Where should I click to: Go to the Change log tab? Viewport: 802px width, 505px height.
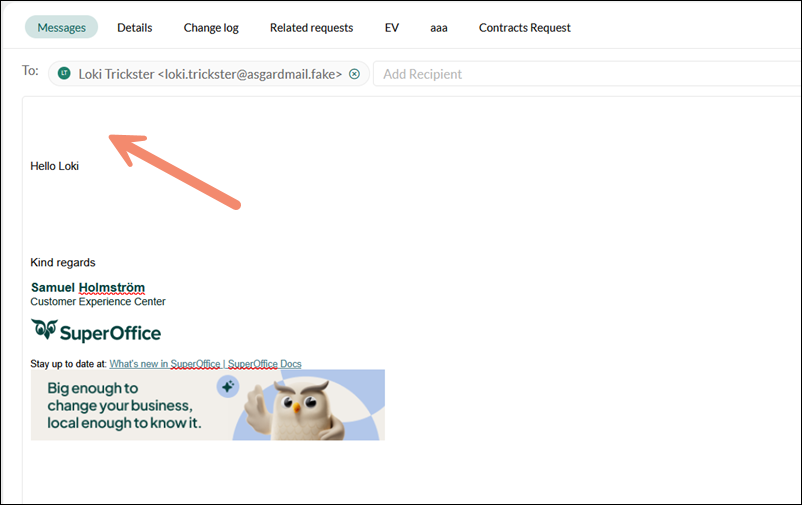tap(211, 27)
